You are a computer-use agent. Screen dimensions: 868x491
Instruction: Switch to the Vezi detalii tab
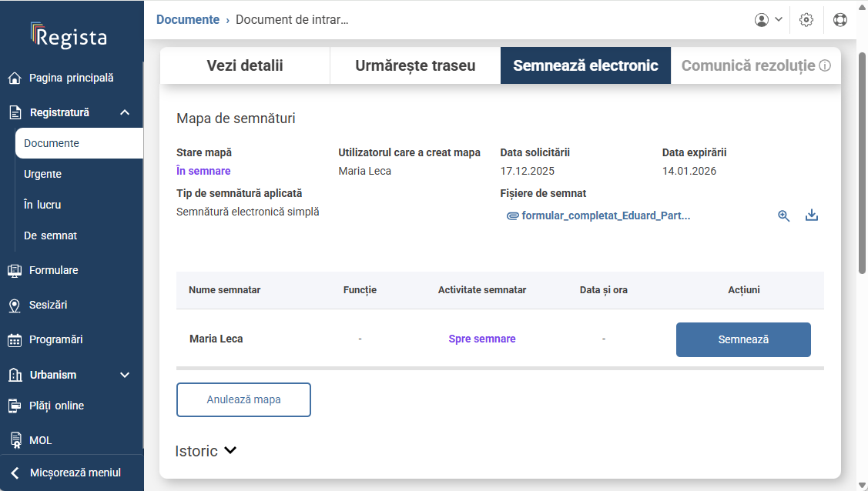(245, 66)
